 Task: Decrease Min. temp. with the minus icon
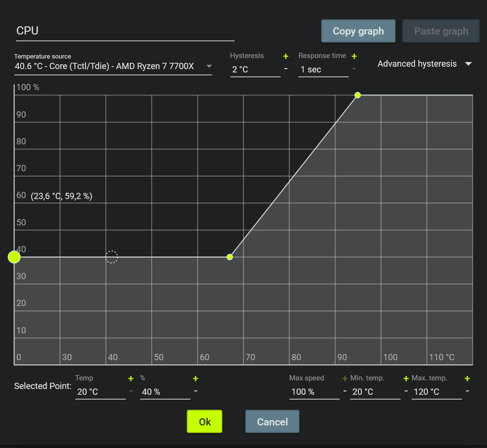coord(406,391)
